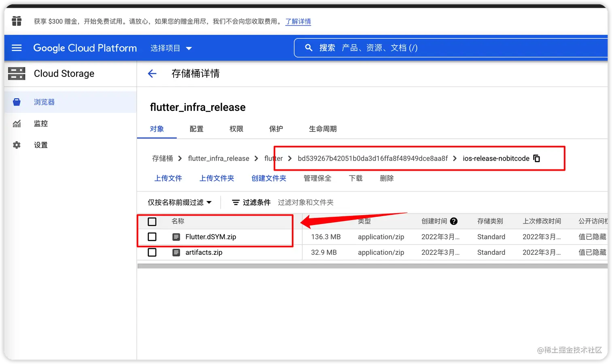Focus the search products and resources field

click(450, 48)
